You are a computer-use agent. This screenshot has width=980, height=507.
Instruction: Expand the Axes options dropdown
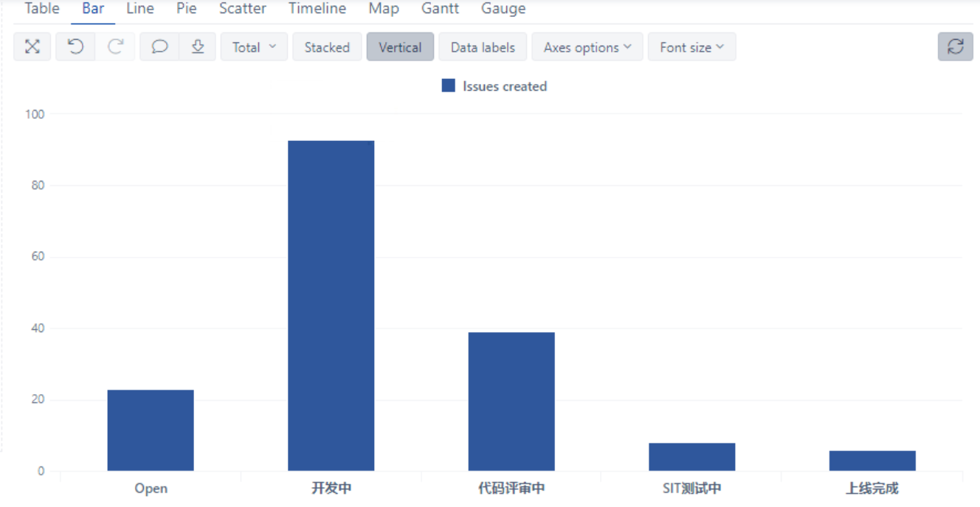click(587, 47)
